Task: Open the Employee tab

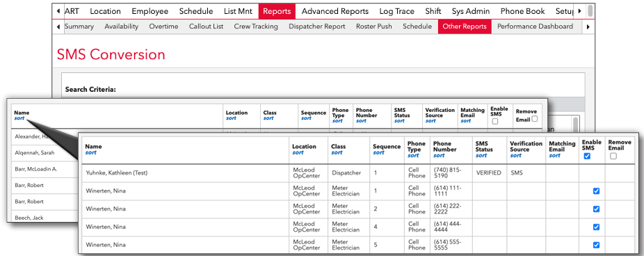Action: tap(150, 11)
